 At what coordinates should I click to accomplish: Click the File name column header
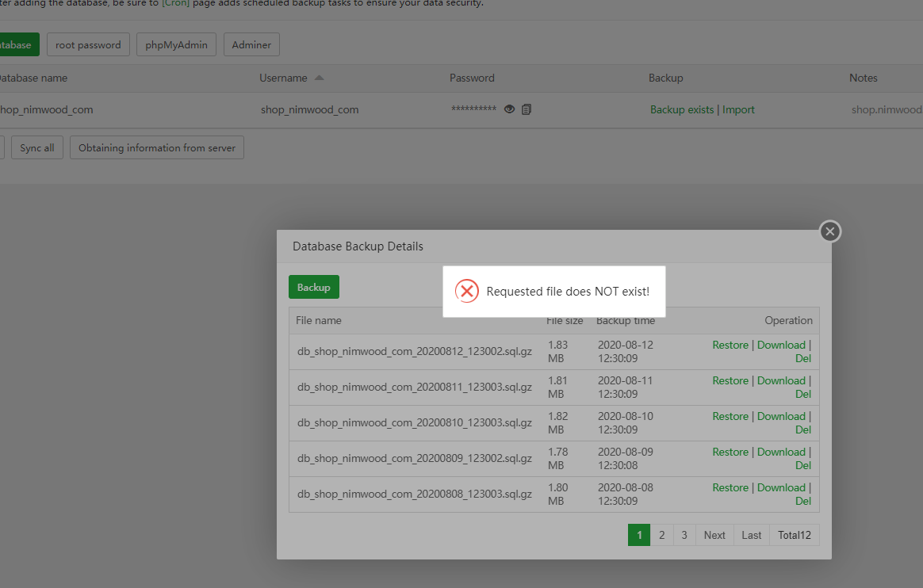pyautogui.click(x=319, y=320)
